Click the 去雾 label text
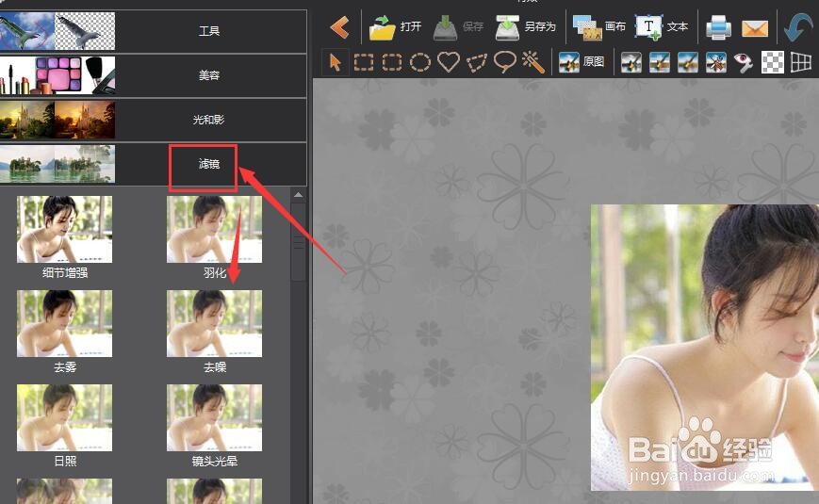 65,367
